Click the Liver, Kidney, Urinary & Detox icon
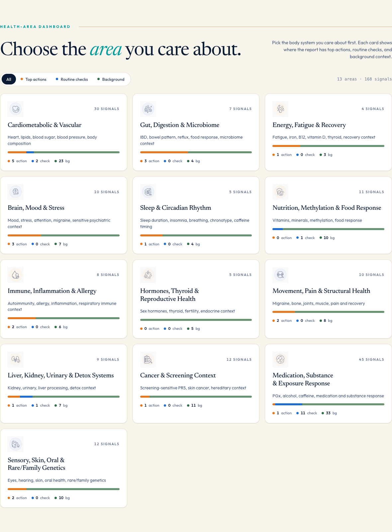Image resolution: width=392 pixels, height=532 pixels. [x=16, y=359]
